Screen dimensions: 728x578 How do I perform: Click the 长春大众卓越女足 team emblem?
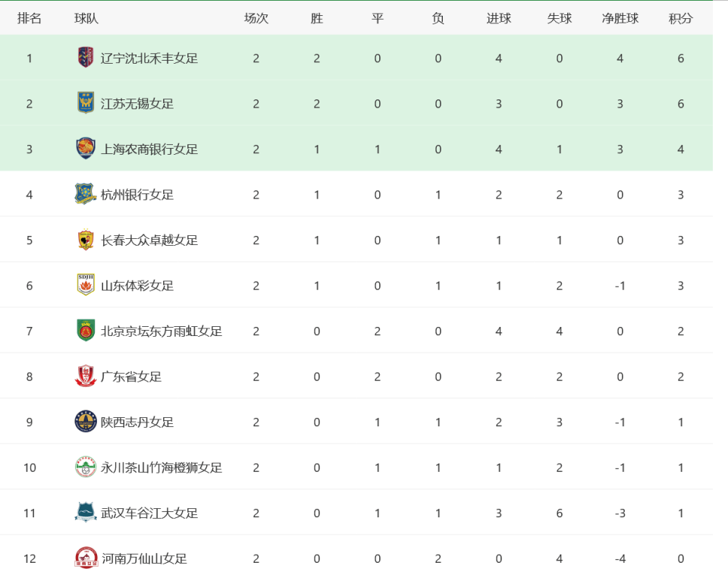86,240
